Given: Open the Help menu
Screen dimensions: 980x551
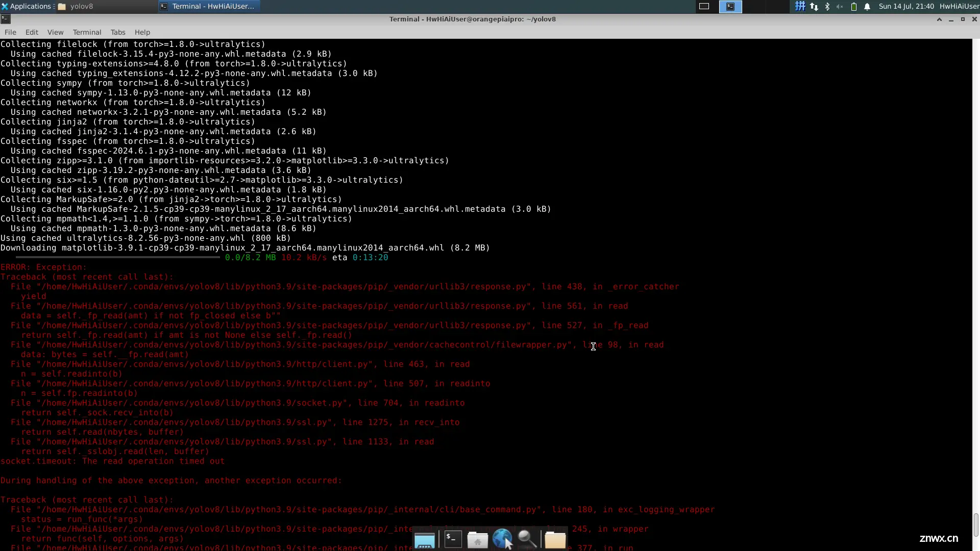Looking at the screenshot, I should point(142,32).
